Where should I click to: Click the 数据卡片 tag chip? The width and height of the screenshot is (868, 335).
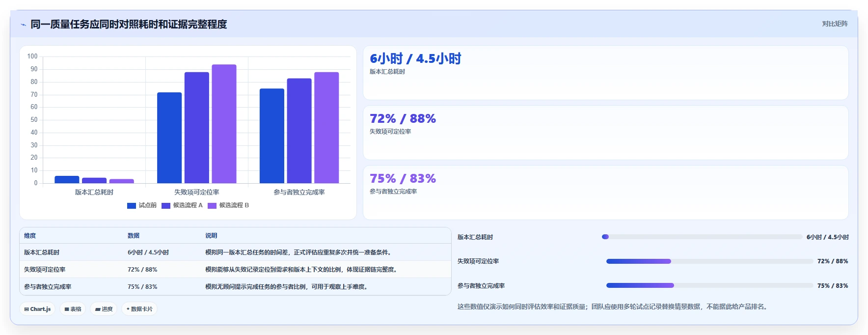(139, 309)
